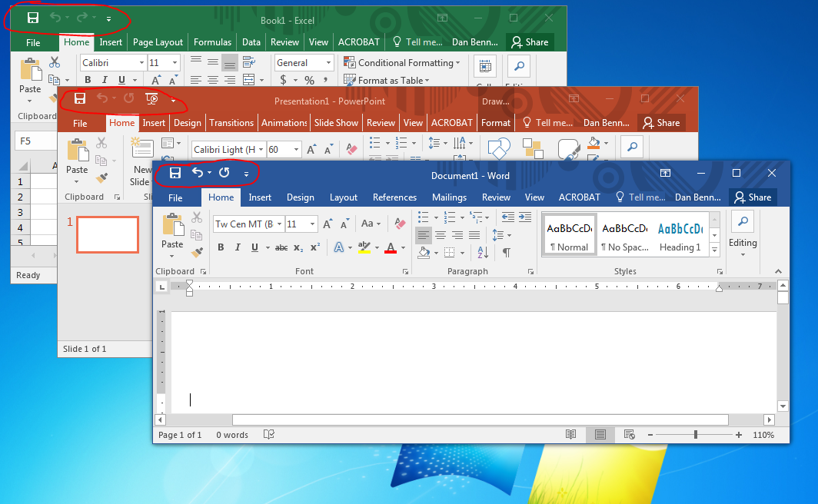This screenshot has width=818, height=504.
Task: Open Word's proofing status icon in status bar
Action: pos(269,435)
